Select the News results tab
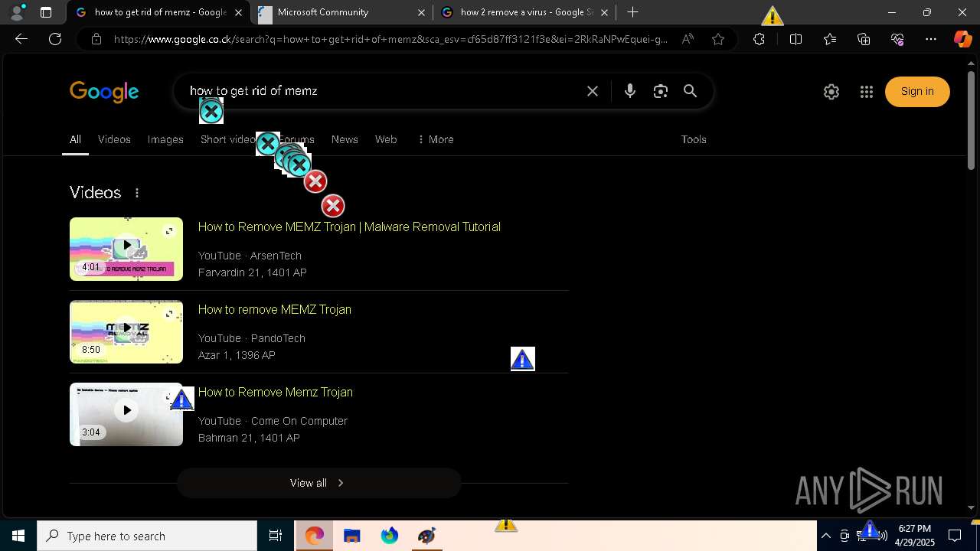980x551 pixels. [x=345, y=139]
